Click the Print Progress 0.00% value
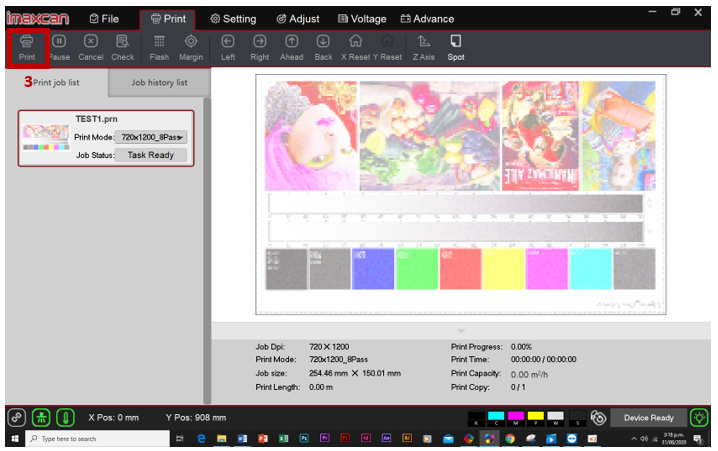 [521, 347]
